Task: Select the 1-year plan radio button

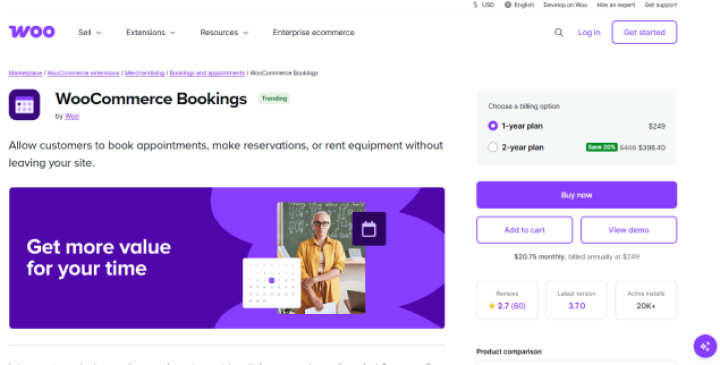Action: (493, 126)
